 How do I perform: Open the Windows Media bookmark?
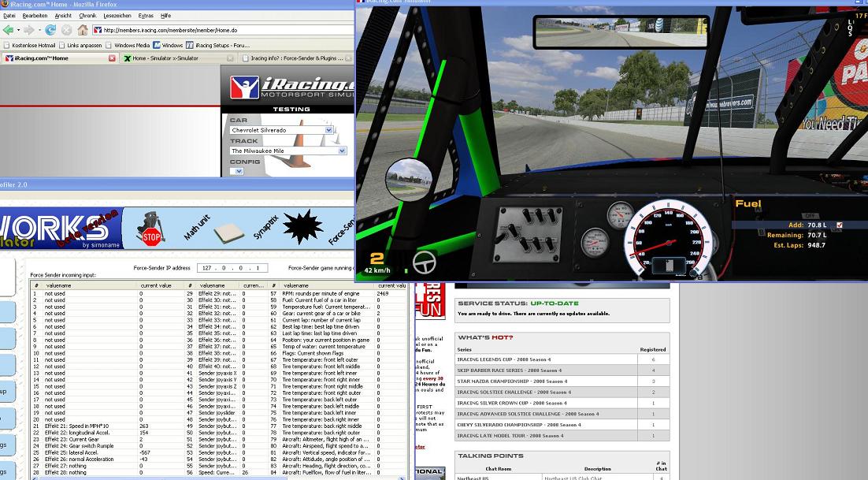pyautogui.click(x=128, y=46)
